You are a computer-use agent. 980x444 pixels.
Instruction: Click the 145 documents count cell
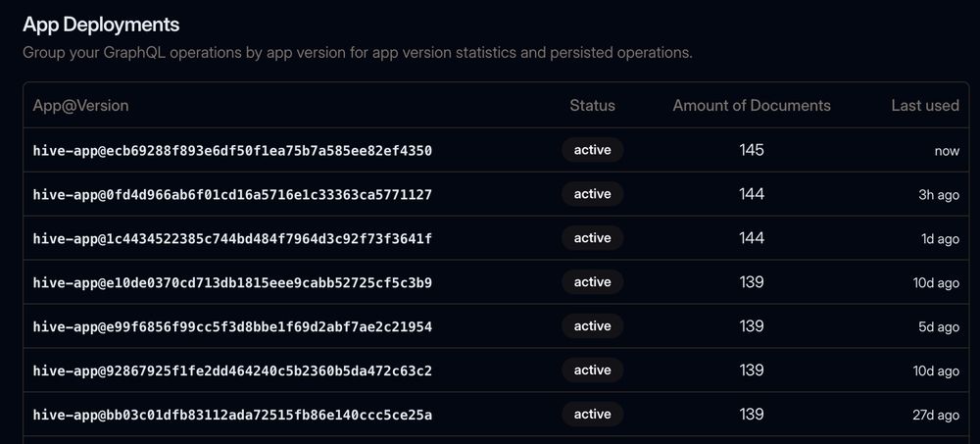point(752,150)
